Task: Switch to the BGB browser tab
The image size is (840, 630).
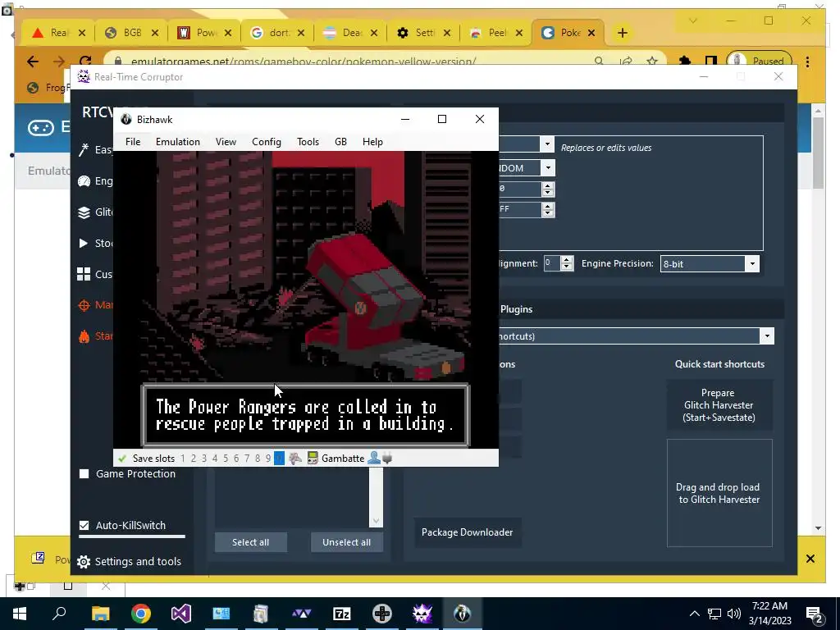Action: 132,33
